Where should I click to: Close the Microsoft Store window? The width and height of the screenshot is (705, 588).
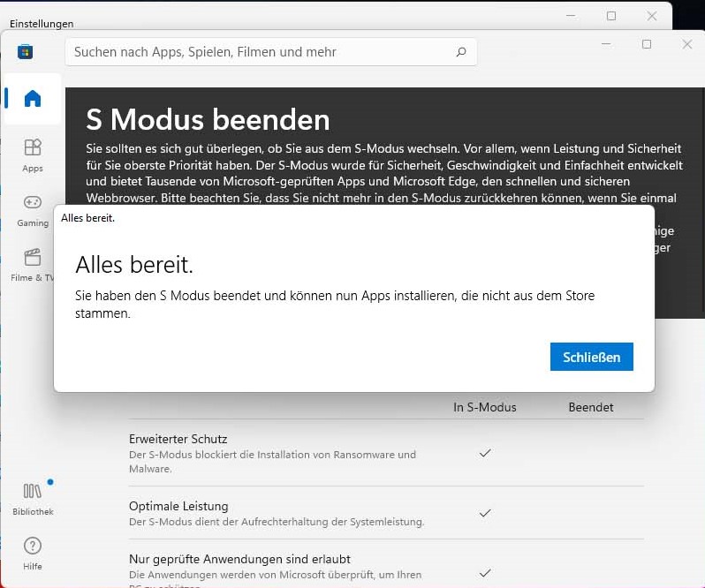point(687,44)
